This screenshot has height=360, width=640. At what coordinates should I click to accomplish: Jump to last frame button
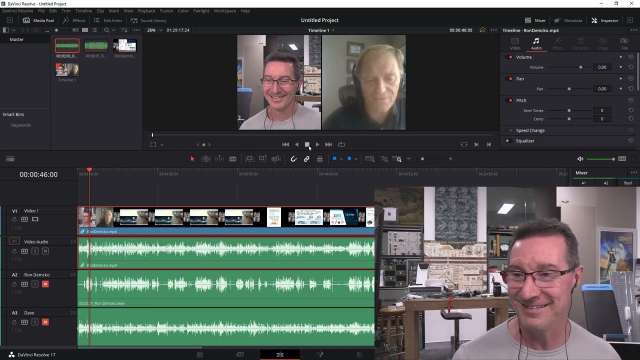pos(329,144)
